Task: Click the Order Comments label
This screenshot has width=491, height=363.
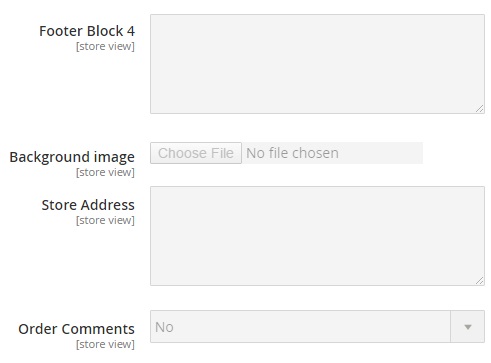Action: (x=76, y=329)
